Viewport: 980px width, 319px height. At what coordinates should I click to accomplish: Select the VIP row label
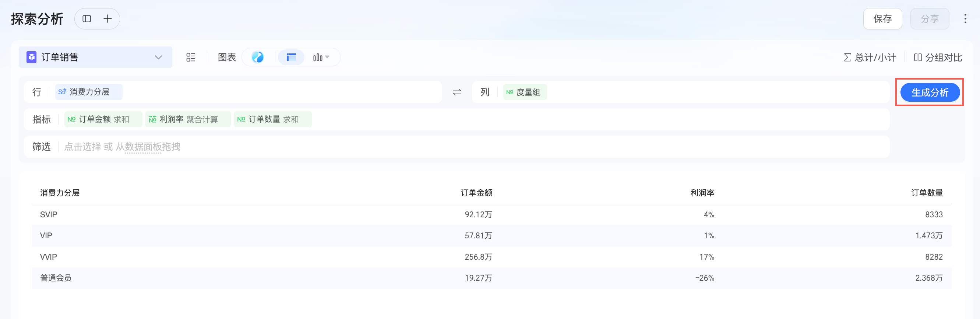click(46, 235)
